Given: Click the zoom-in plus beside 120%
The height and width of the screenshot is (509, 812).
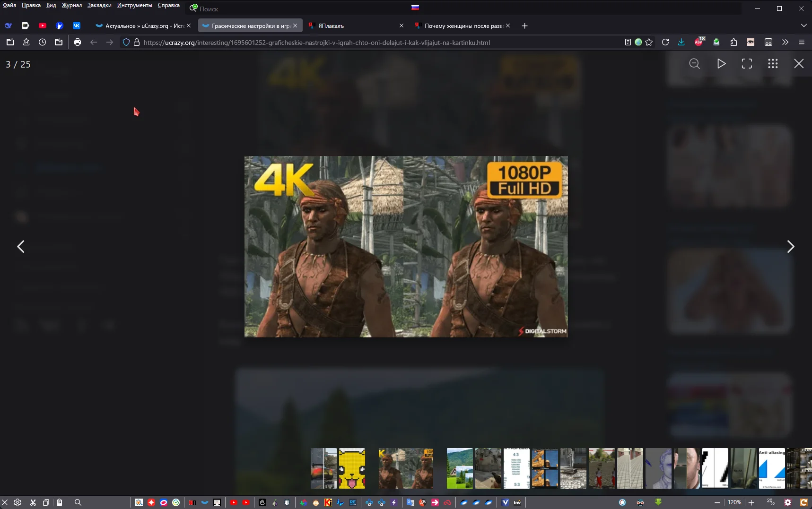Looking at the screenshot, I should (x=751, y=502).
